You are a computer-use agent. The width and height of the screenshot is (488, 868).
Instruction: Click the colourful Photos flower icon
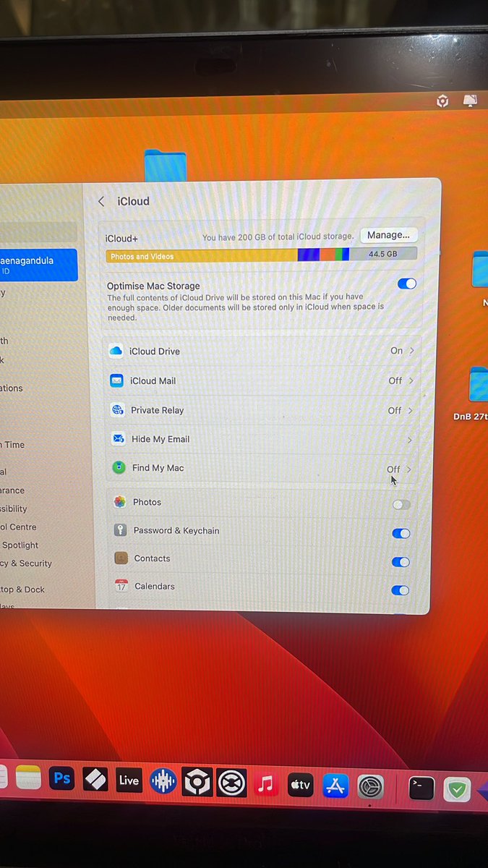pyautogui.click(x=119, y=502)
